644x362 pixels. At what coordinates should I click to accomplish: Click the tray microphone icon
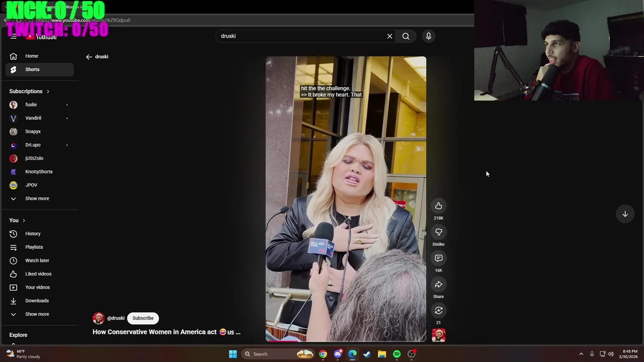tap(592, 354)
